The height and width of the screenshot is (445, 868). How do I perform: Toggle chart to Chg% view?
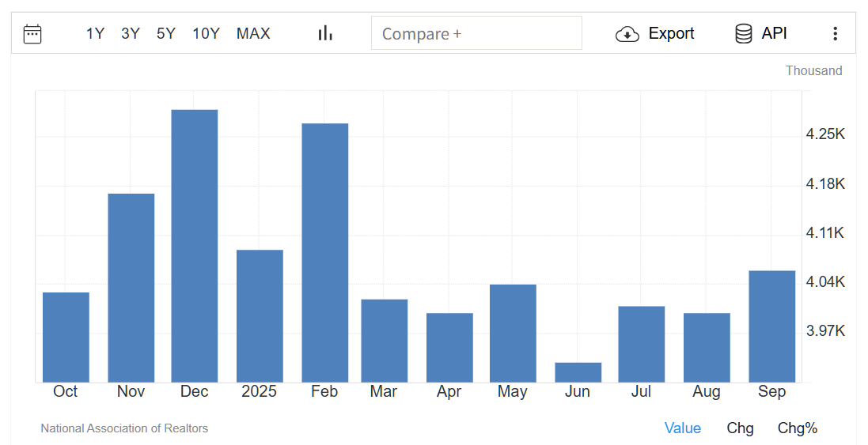tap(798, 428)
